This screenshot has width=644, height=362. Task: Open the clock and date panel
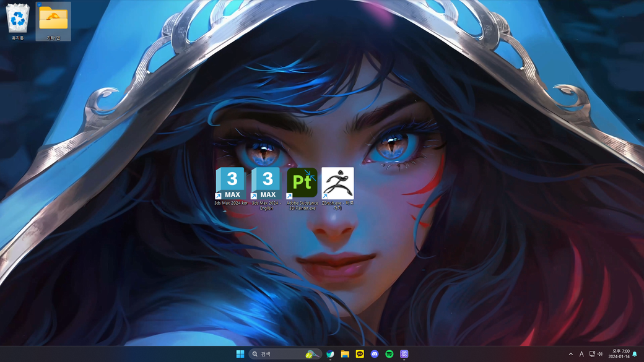619,354
